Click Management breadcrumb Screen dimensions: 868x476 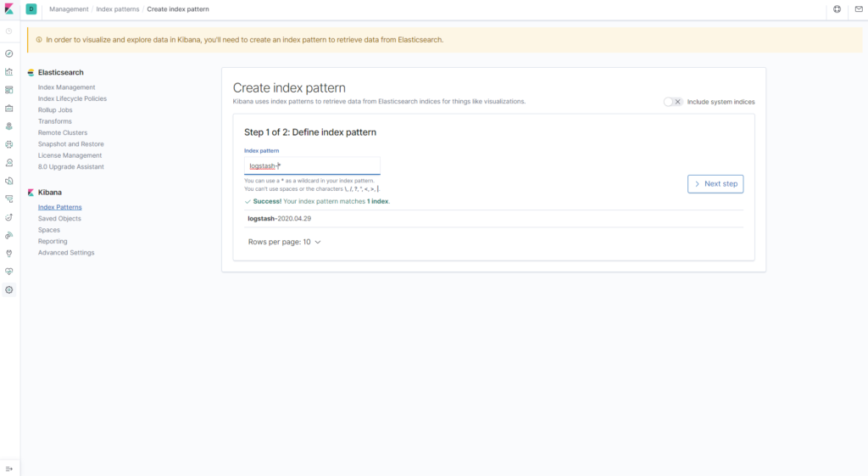[69, 8]
